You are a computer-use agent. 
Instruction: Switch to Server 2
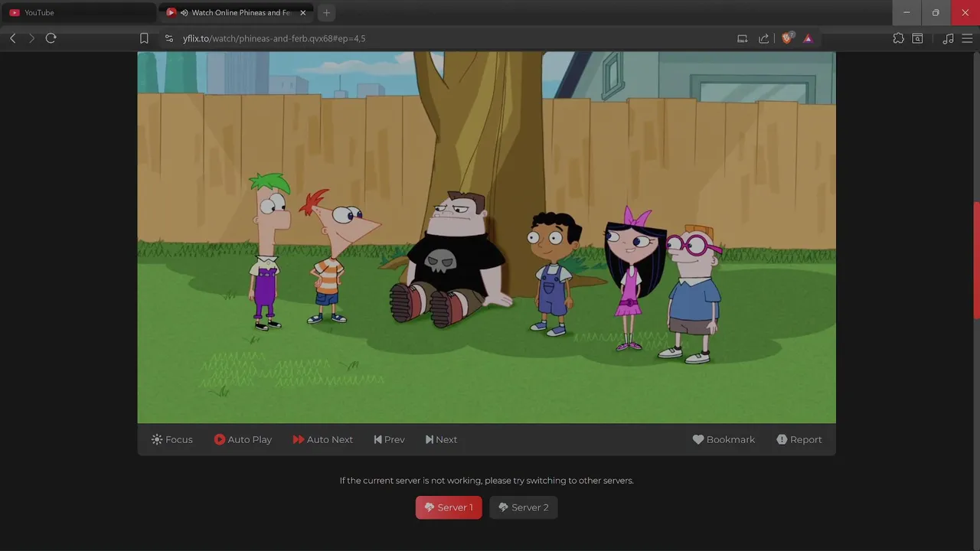(x=524, y=507)
